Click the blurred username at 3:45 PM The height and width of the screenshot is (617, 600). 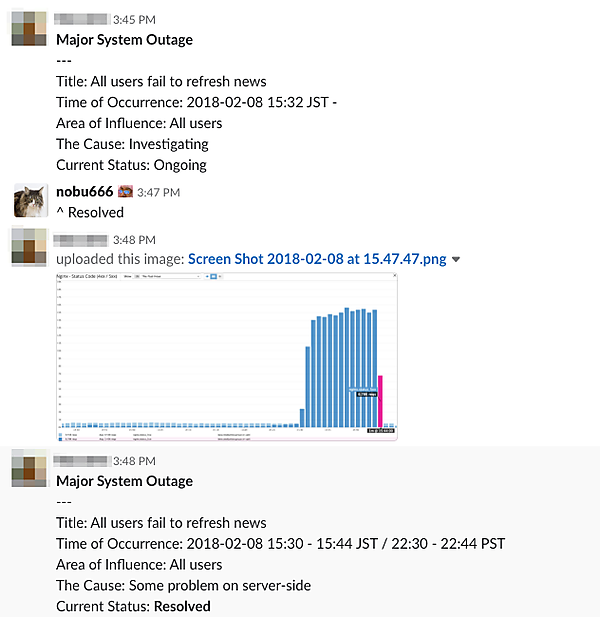coord(81,19)
